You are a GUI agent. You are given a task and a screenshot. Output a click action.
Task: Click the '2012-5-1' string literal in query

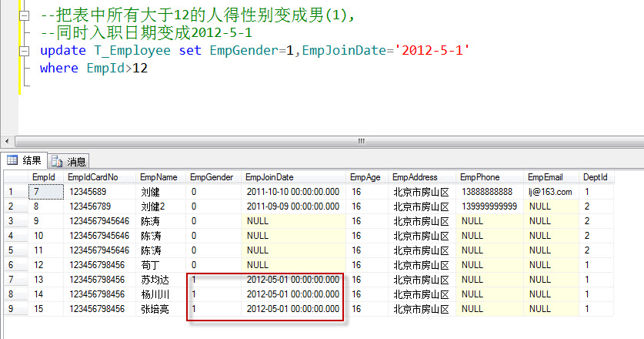432,50
